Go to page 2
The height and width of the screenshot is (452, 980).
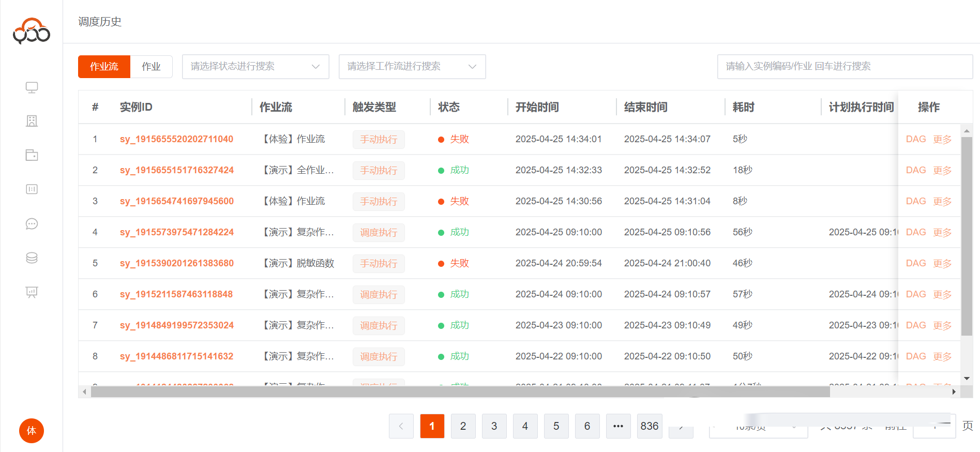click(463, 426)
